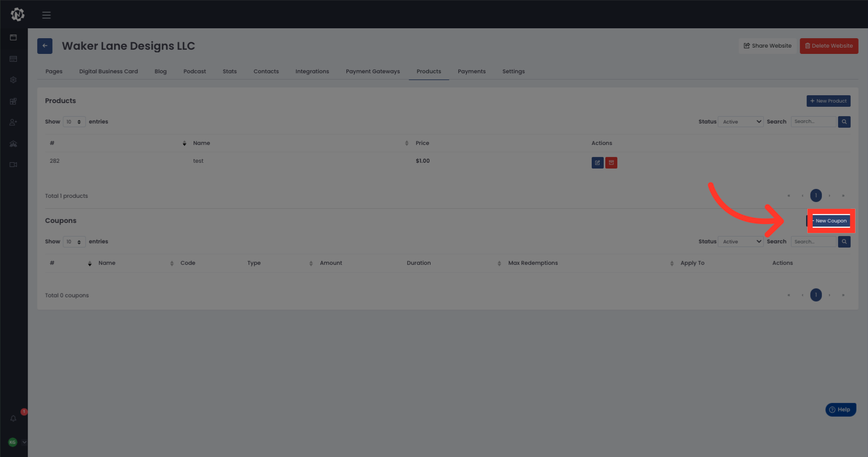Open the notifications bell icon
868x457 pixels.
tap(14, 418)
